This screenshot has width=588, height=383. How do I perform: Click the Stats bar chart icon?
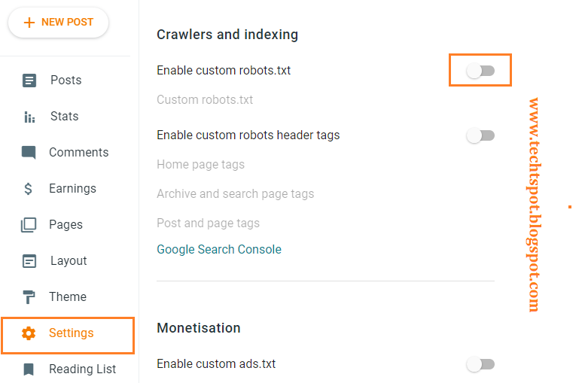click(29, 117)
